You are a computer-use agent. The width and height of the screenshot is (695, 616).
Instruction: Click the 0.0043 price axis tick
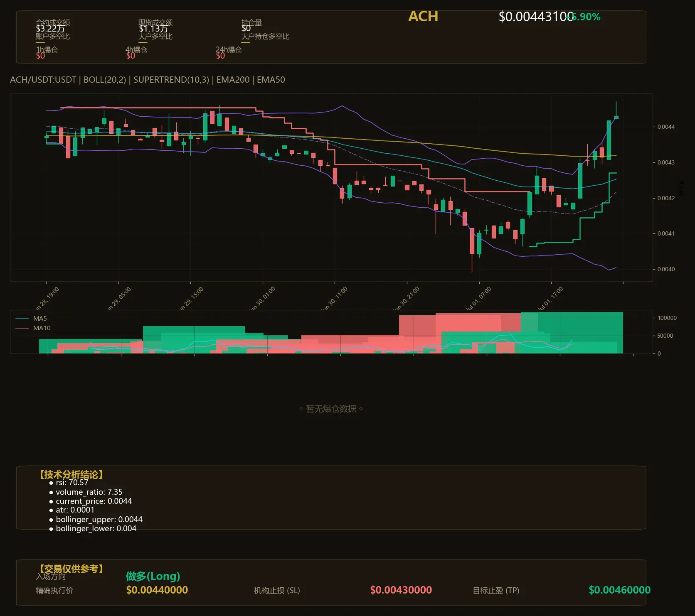[666, 162]
